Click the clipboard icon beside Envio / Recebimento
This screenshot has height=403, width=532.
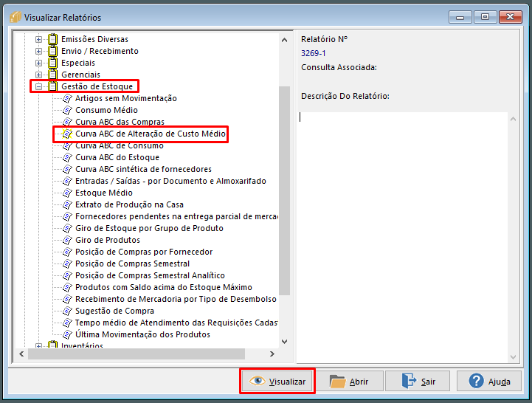point(52,51)
